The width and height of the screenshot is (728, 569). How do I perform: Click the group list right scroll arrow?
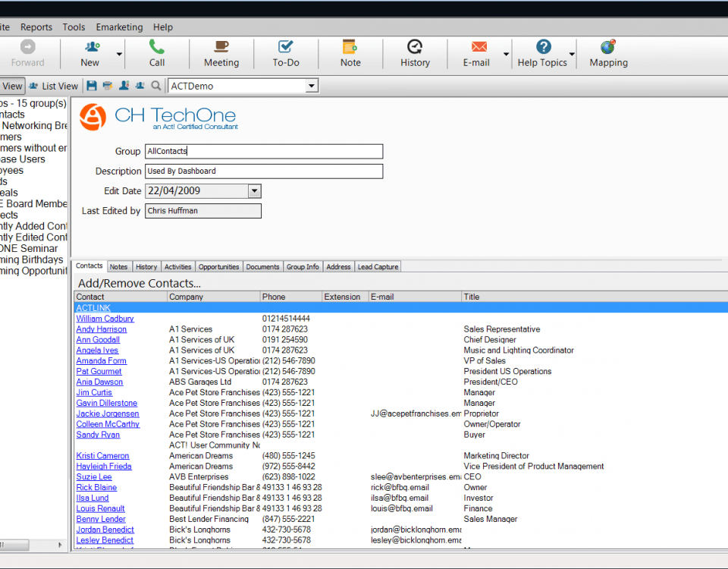click(x=60, y=545)
